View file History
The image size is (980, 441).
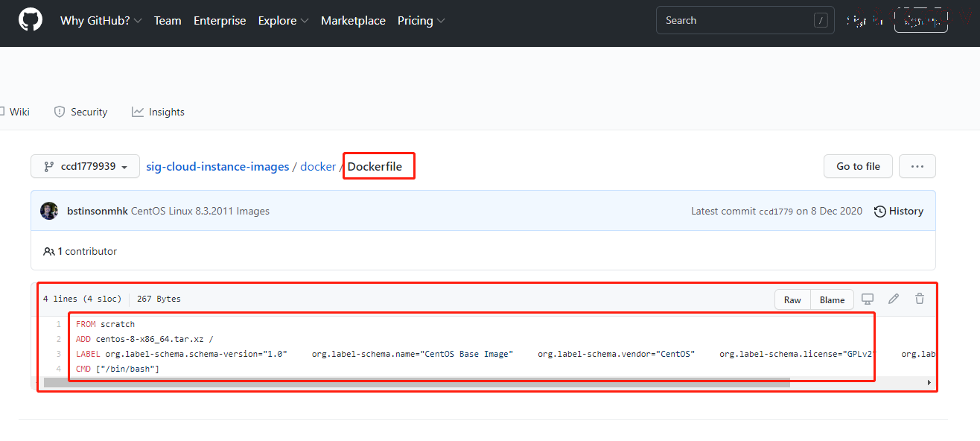coord(899,211)
